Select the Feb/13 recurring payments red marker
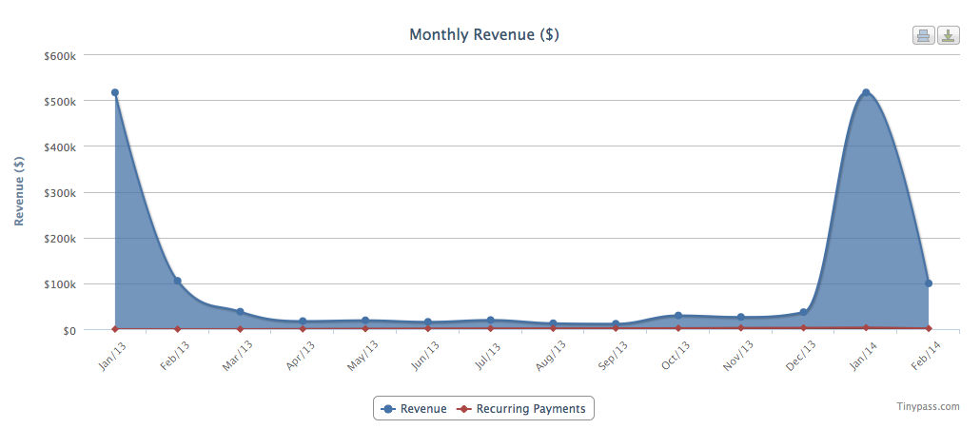 tap(177, 329)
